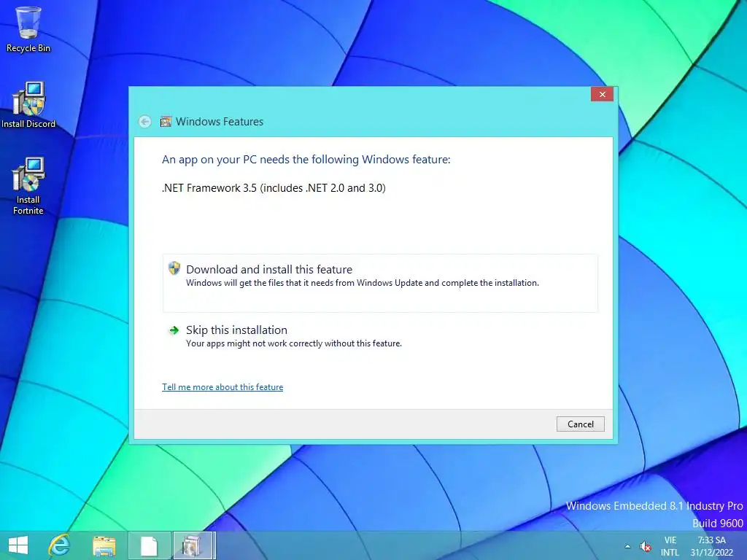The width and height of the screenshot is (747, 560).
Task: Open the clock showing 7:33 SA
Action: [x=712, y=546]
